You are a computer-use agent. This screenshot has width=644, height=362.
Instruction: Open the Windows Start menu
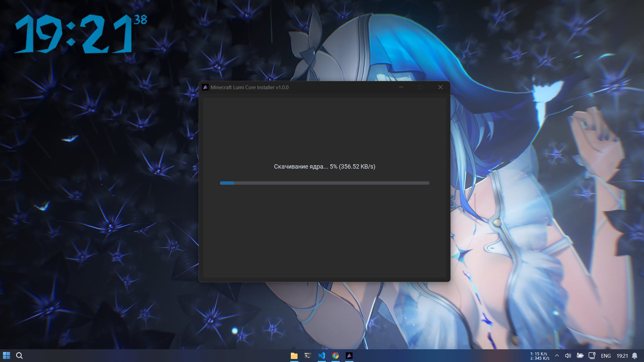[x=6, y=355]
